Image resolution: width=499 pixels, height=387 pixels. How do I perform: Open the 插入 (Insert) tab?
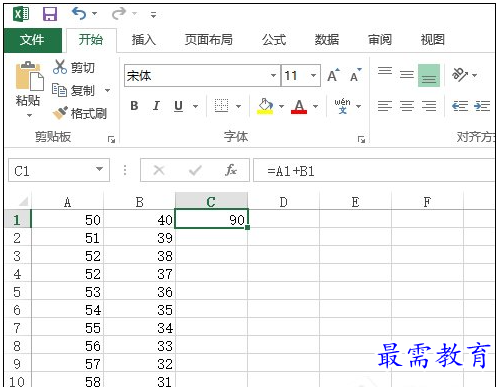point(144,40)
